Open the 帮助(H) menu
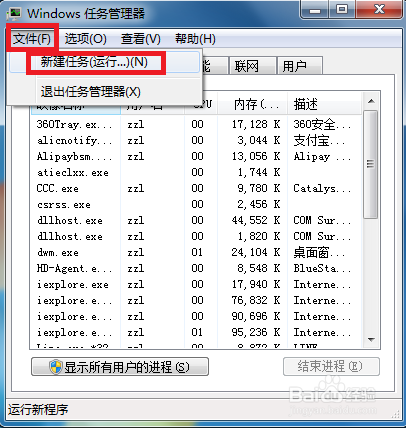The width and height of the screenshot is (406, 428). (x=195, y=39)
